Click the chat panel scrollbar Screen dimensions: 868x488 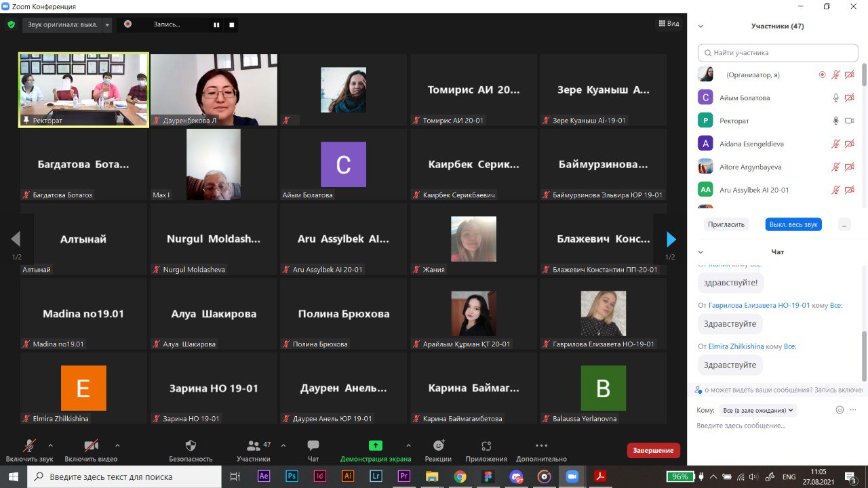[863, 356]
